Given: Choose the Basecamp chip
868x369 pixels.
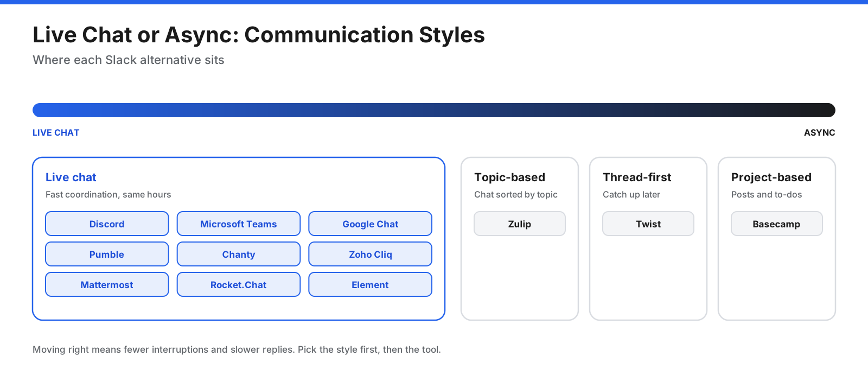Looking at the screenshot, I should tap(777, 224).
